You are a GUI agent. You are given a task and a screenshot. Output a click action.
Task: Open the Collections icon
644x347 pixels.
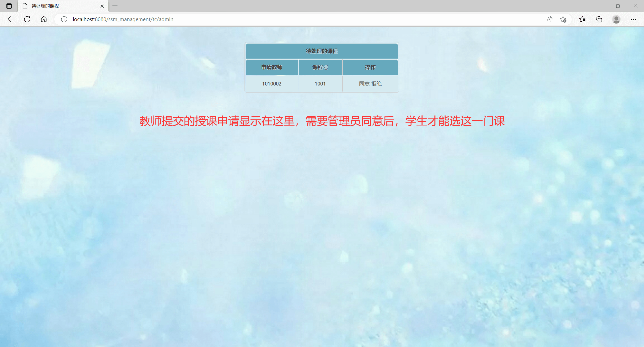pyautogui.click(x=599, y=19)
